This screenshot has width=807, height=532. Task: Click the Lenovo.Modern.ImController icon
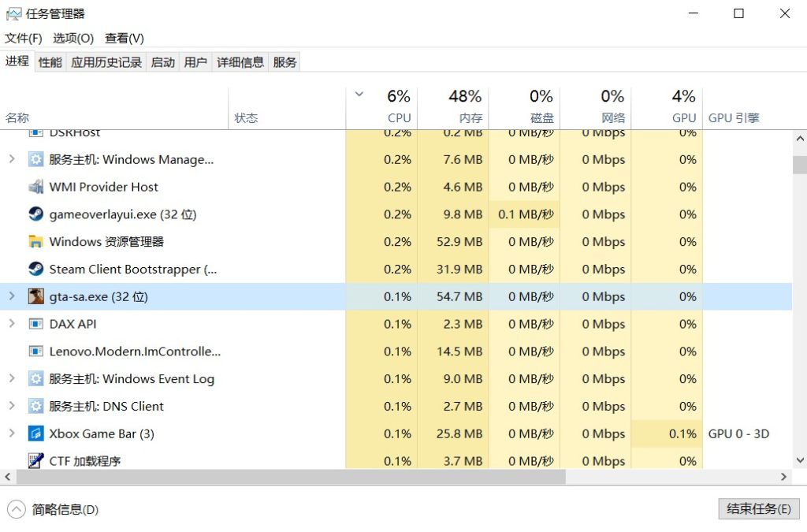coord(35,352)
